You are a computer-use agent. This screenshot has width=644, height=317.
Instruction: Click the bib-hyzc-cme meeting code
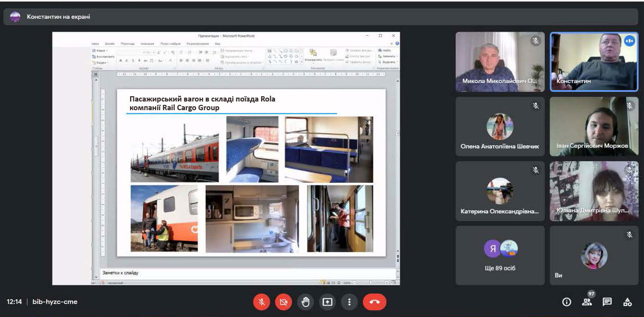pos(55,302)
